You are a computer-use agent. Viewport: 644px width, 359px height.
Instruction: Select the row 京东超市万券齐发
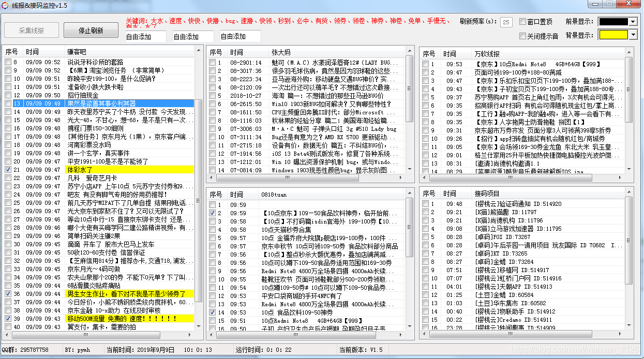click(x=522, y=130)
